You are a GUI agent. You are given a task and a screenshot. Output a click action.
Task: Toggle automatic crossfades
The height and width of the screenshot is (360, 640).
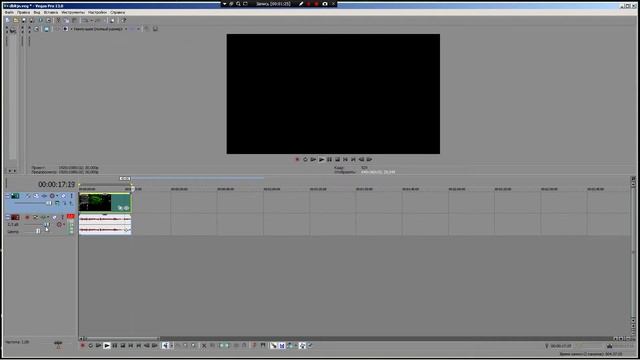282,346
